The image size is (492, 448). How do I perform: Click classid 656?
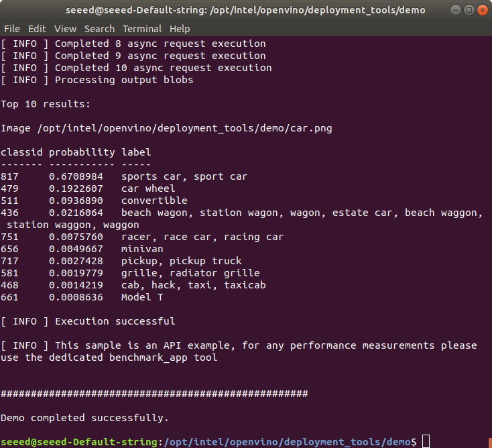click(9, 249)
